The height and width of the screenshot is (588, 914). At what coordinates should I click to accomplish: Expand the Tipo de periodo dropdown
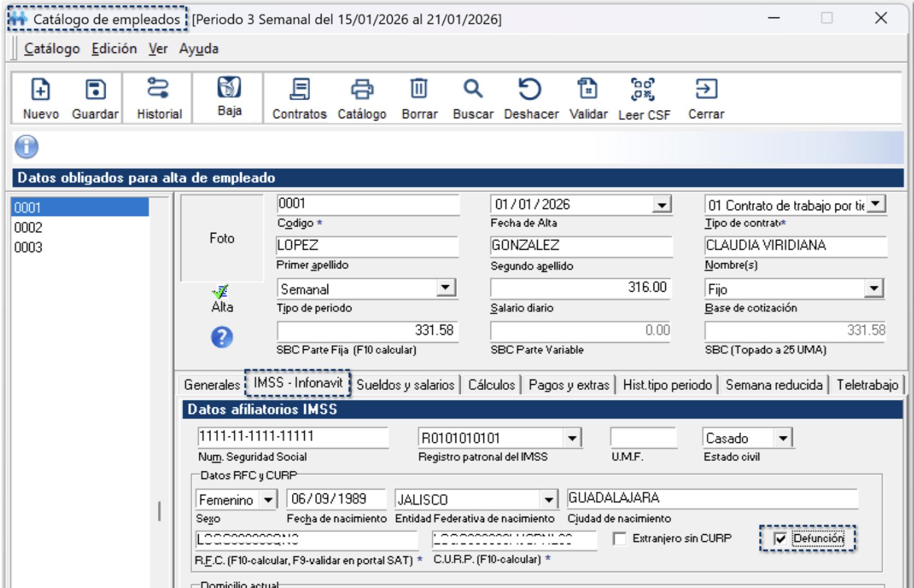click(x=445, y=288)
